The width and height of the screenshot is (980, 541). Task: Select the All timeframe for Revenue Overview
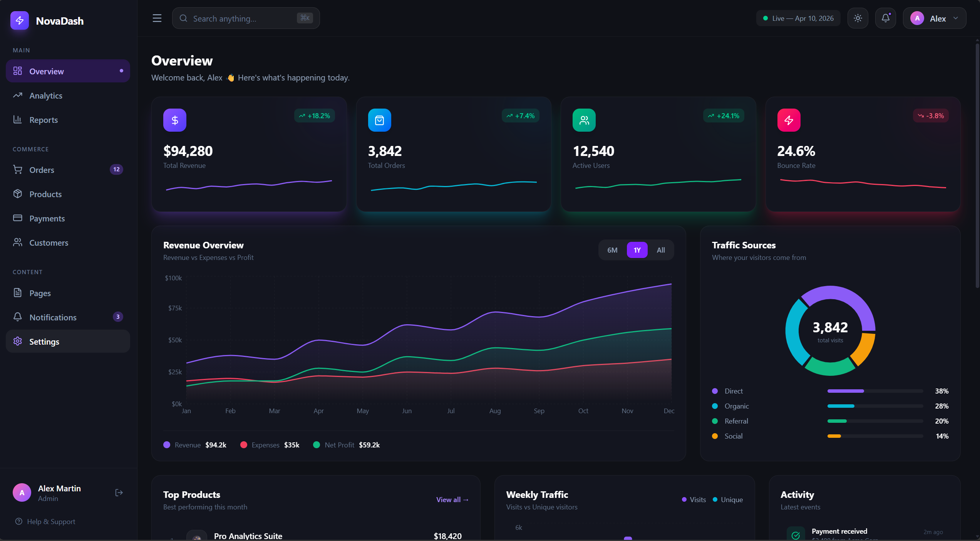(x=661, y=250)
